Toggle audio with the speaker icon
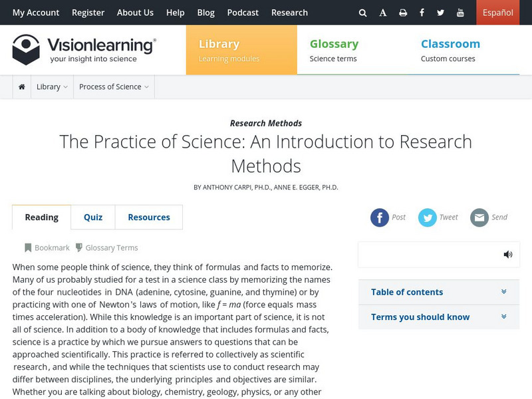532x399 pixels. (x=508, y=254)
